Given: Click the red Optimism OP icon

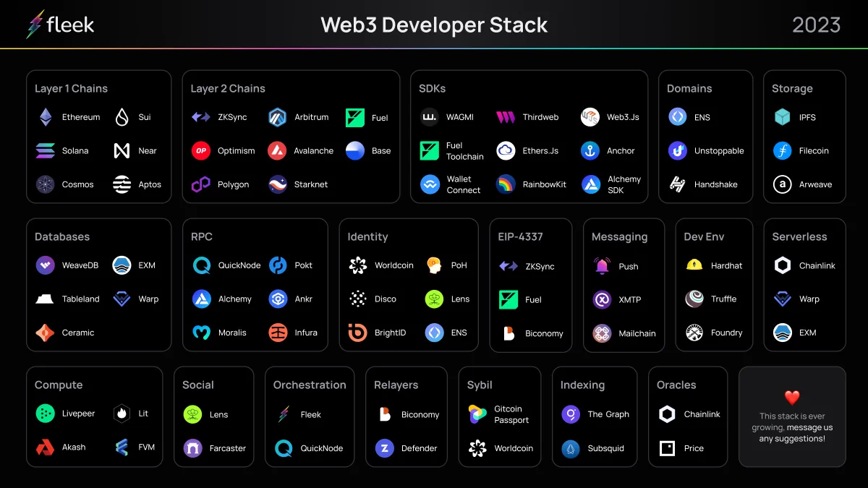Looking at the screenshot, I should 201,150.
